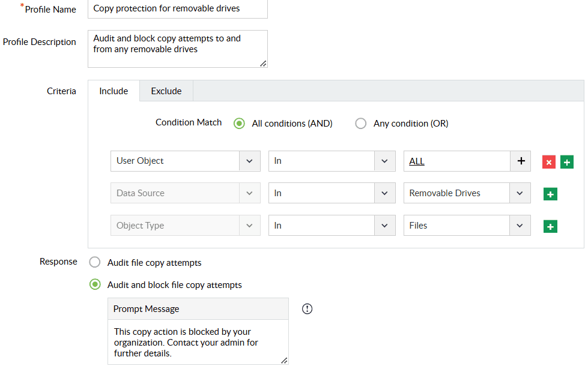Choose Audit file copy attempts option
588x369 pixels.
click(95, 263)
